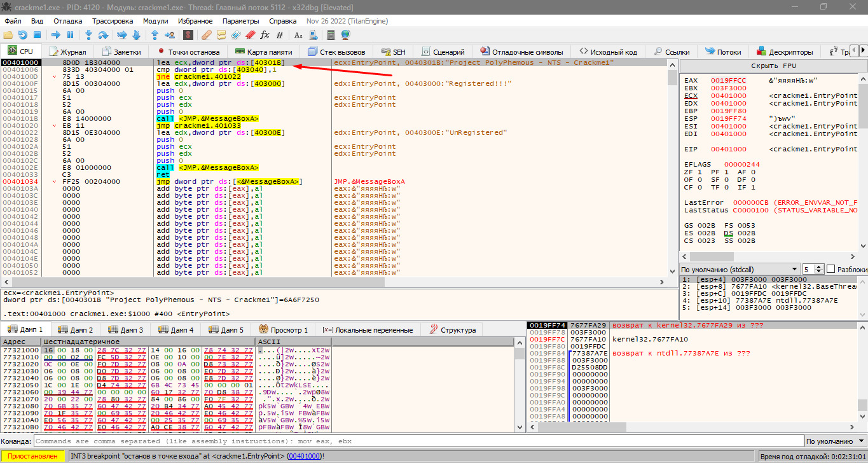The width and height of the screenshot is (868, 463).
Task: Open the calling convention stdcall dropdown
Action: (739, 269)
